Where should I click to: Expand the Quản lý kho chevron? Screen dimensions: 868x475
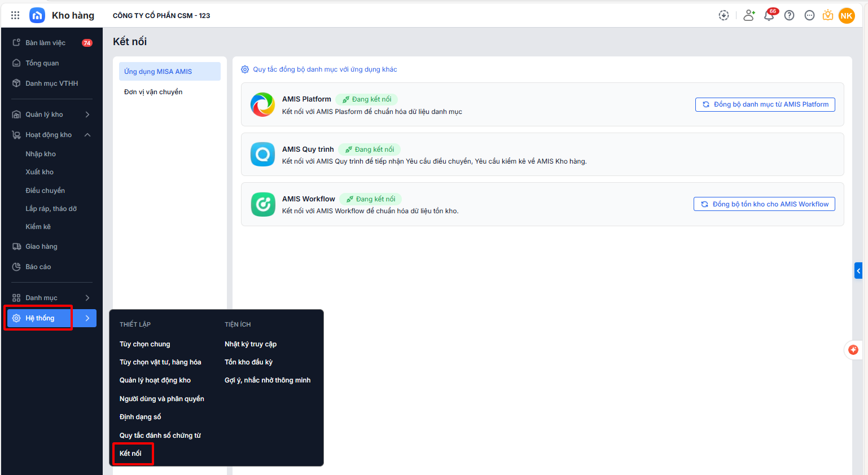tap(87, 115)
